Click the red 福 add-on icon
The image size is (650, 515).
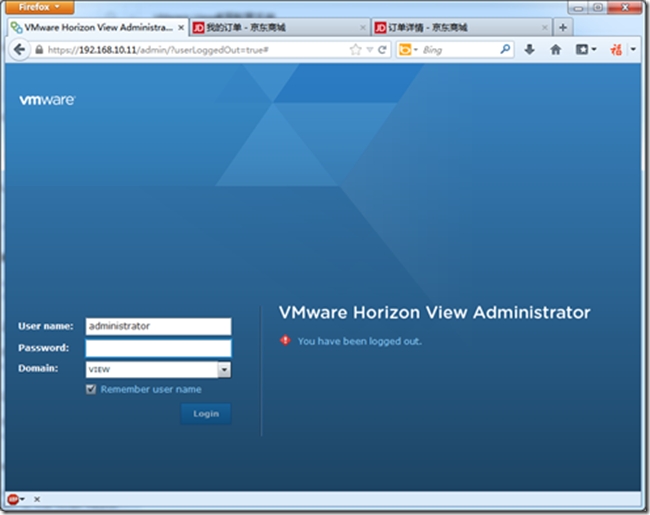(x=616, y=50)
